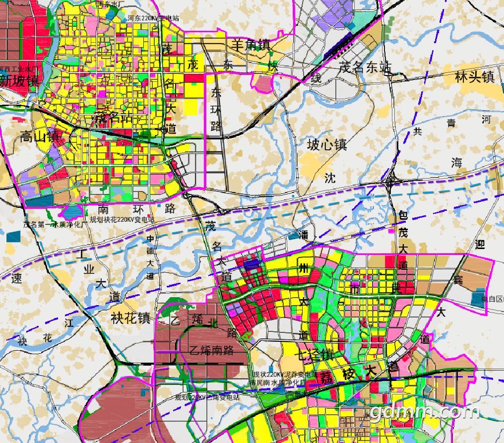Select the 茂名东站 station label

click(365, 67)
